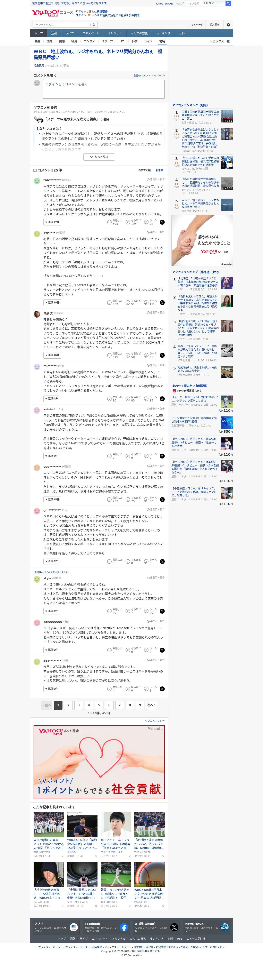Share yuu's comment on X
The image size is (263, 980).
coord(162,500)
